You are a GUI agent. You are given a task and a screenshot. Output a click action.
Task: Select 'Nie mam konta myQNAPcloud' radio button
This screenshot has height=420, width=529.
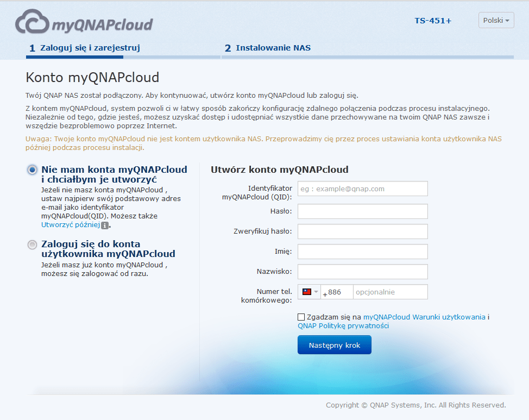32,170
